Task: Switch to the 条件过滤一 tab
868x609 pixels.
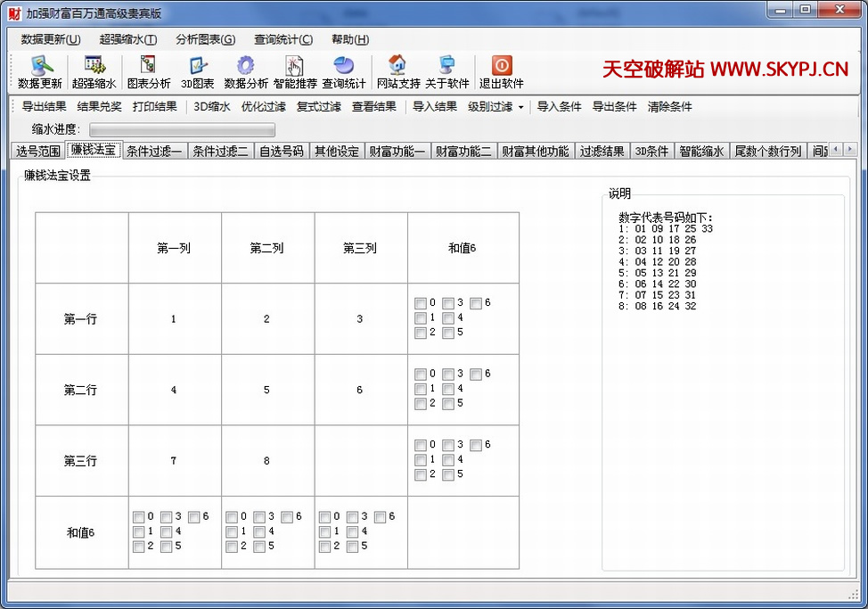Action: 153,152
